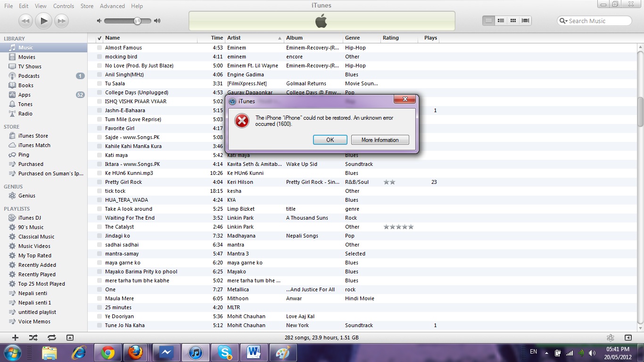Sort songs by the Plays column
Viewport: 644px width, 362px height.
[x=429, y=38]
